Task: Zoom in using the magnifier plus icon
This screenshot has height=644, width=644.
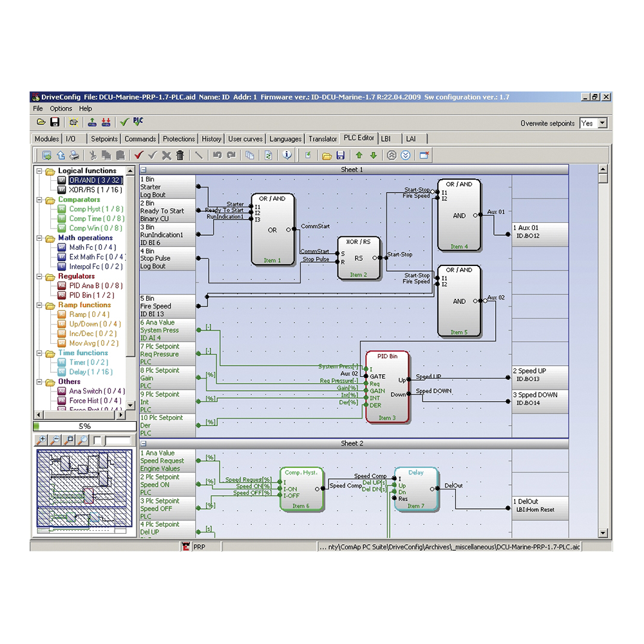Action: coord(41,439)
